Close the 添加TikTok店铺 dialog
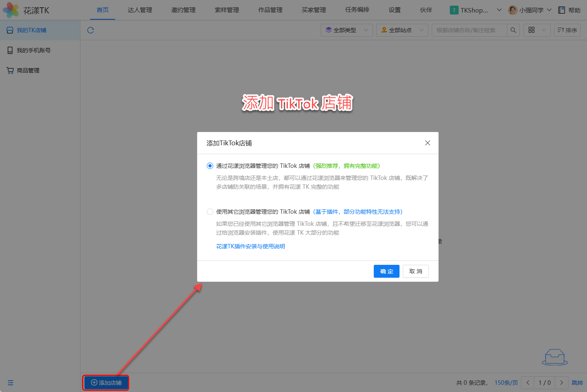This screenshot has height=392, width=587. pos(428,143)
